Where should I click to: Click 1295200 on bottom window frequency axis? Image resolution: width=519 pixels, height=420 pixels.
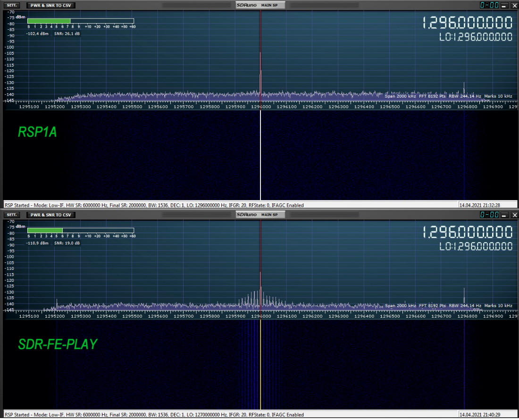pos(55,316)
